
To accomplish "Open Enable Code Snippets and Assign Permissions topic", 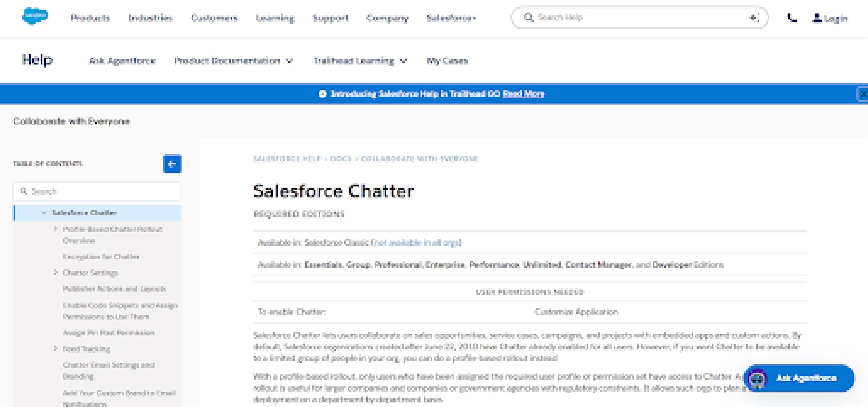I will click(x=120, y=311).
